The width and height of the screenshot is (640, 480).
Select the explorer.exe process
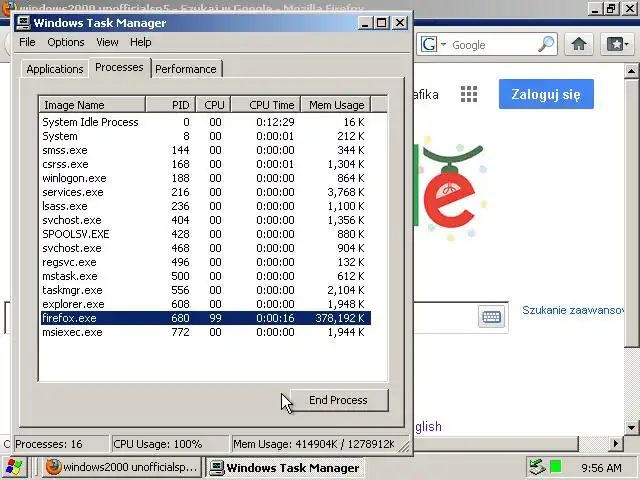click(206, 304)
